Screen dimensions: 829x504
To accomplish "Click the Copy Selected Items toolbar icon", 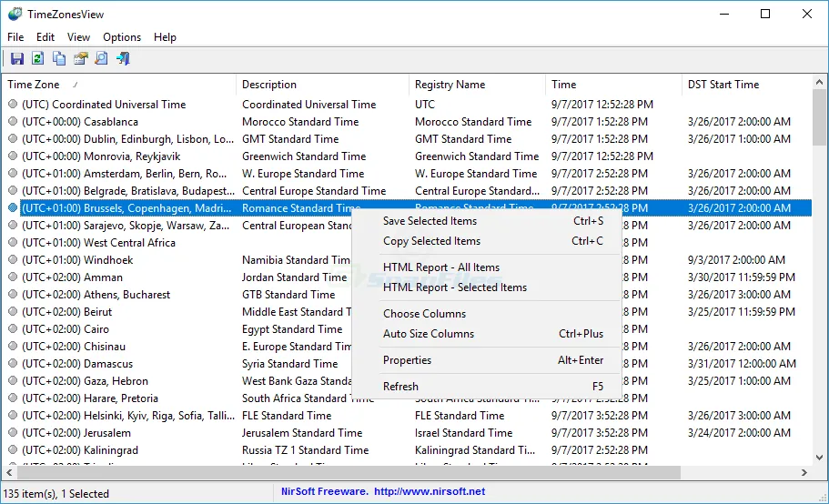I will click(x=58, y=58).
